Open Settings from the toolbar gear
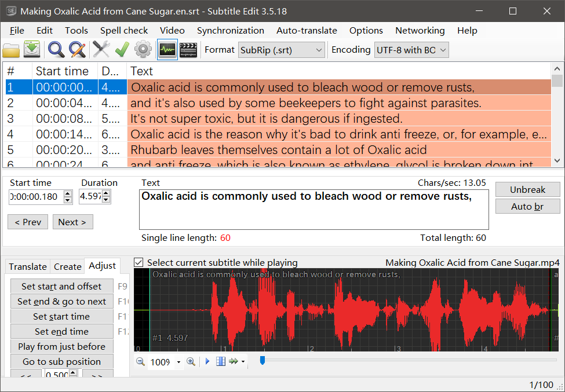The image size is (565, 392). click(143, 50)
